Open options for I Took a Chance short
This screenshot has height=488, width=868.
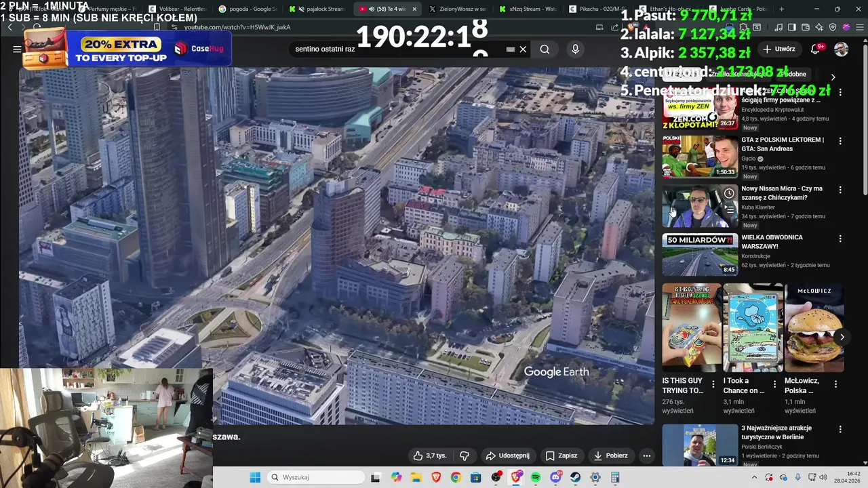click(774, 384)
